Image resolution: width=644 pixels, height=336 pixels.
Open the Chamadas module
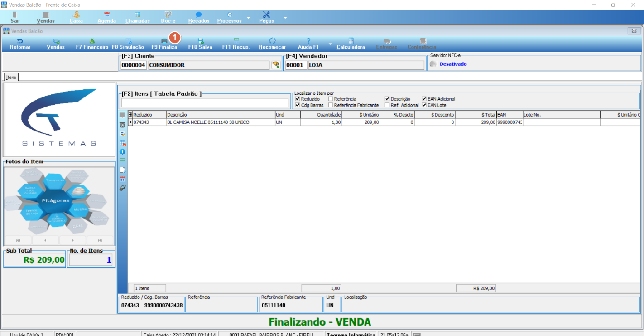click(137, 17)
